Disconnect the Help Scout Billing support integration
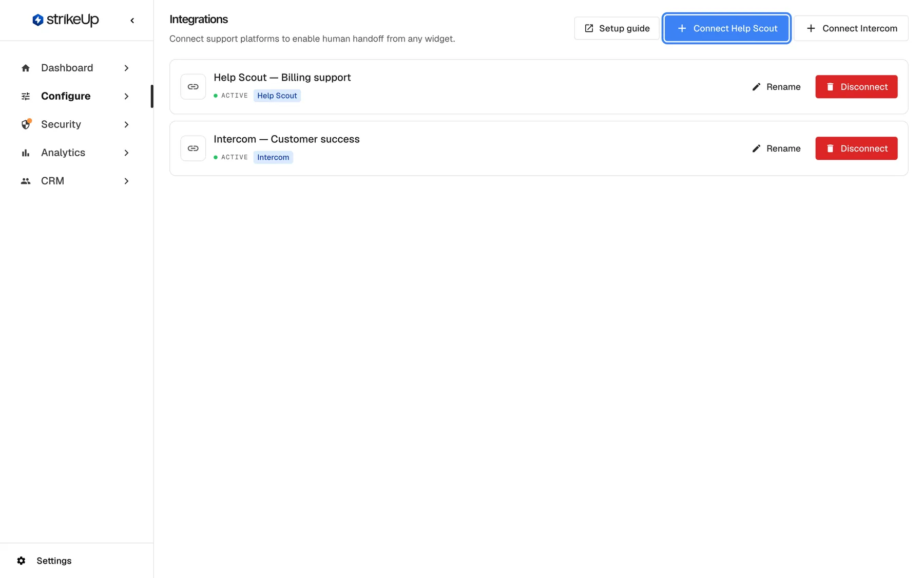This screenshot has width=924, height=578. click(856, 87)
